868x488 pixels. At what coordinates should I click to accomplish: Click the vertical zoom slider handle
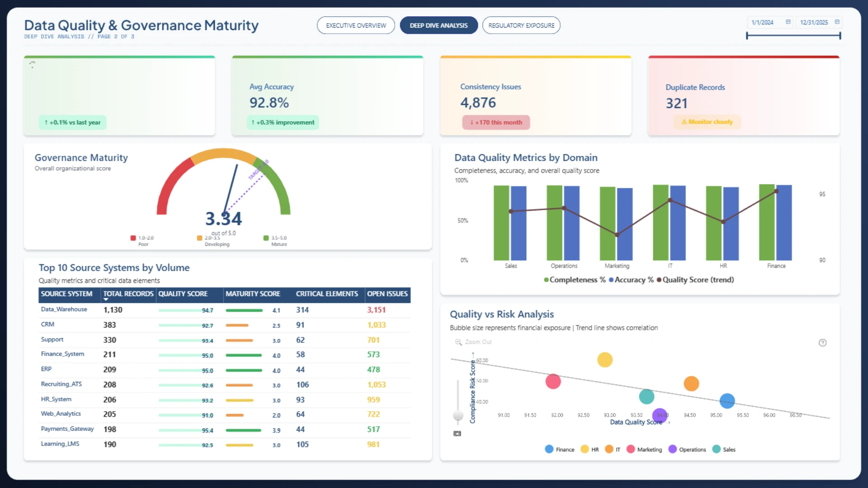(x=458, y=415)
